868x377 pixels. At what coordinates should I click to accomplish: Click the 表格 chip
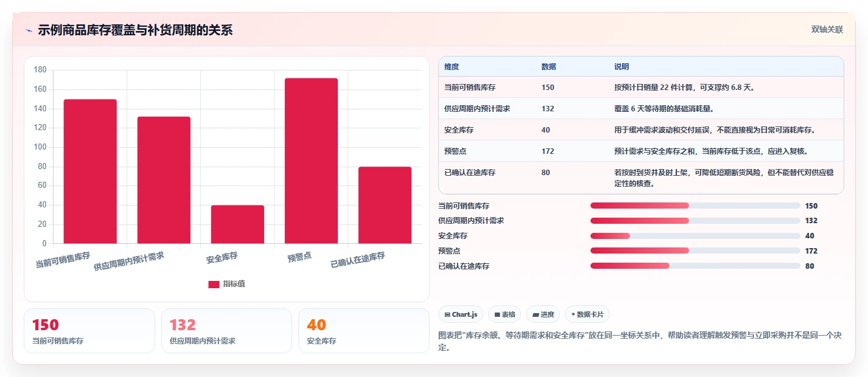coord(505,314)
